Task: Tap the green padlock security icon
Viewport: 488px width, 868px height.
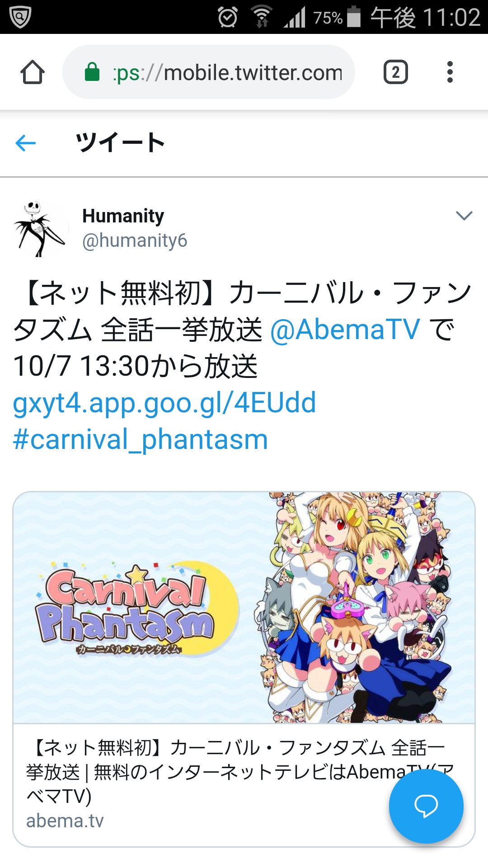Action: (x=92, y=72)
